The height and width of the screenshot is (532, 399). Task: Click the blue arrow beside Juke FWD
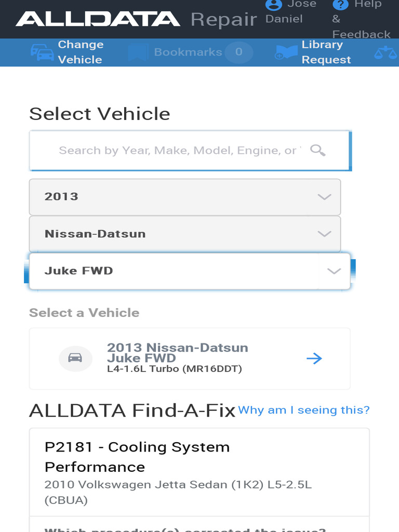[x=314, y=358]
